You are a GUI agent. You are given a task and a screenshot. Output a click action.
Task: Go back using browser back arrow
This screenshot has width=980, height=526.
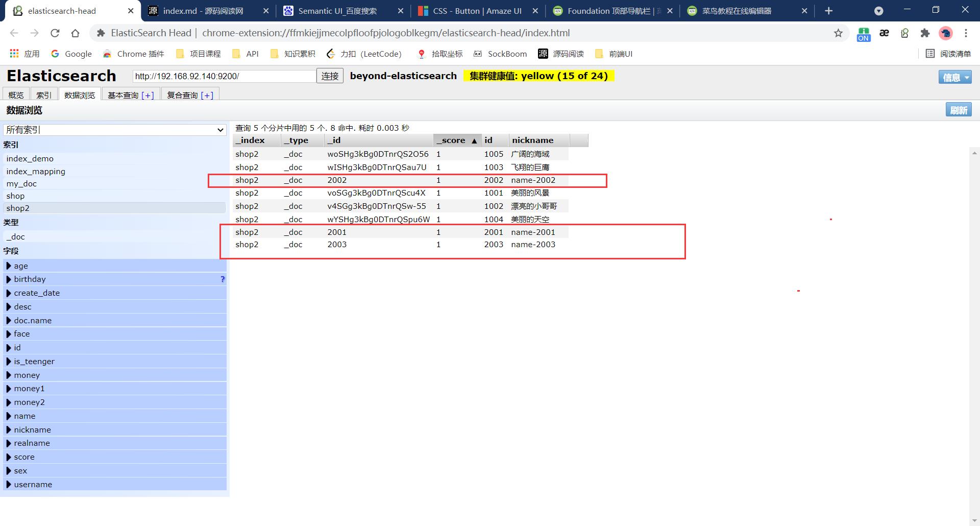point(14,33)
